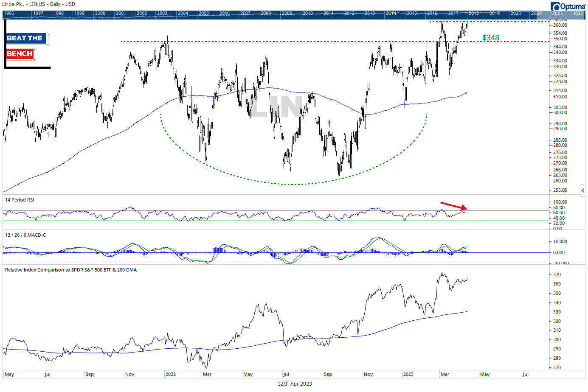588x392 pixels.
Task: Select the Relative Index Comparison panel label
Action: (71, 270)
